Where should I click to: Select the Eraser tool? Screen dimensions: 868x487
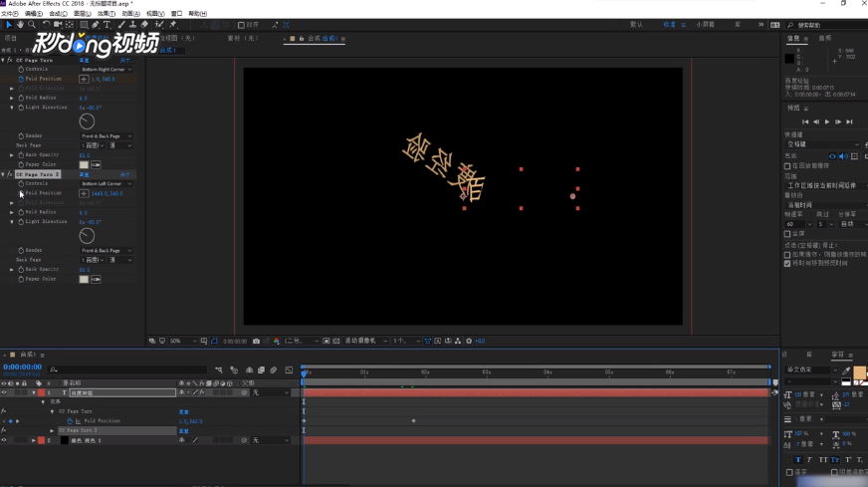pyautogui.click(x=144, y=25)
